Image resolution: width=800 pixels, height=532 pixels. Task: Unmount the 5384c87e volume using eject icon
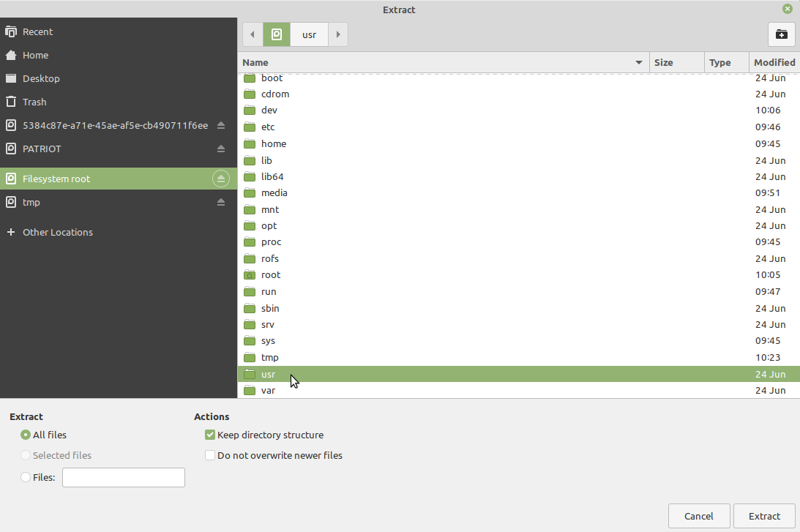221,125
